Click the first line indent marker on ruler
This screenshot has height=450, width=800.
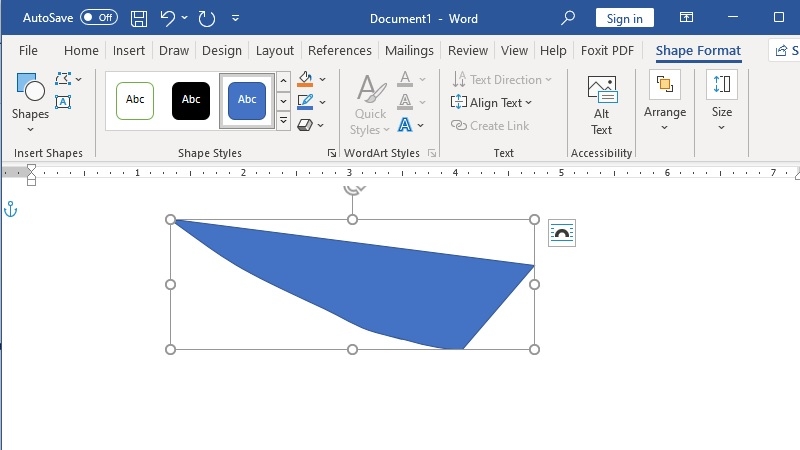coord(31,168)
